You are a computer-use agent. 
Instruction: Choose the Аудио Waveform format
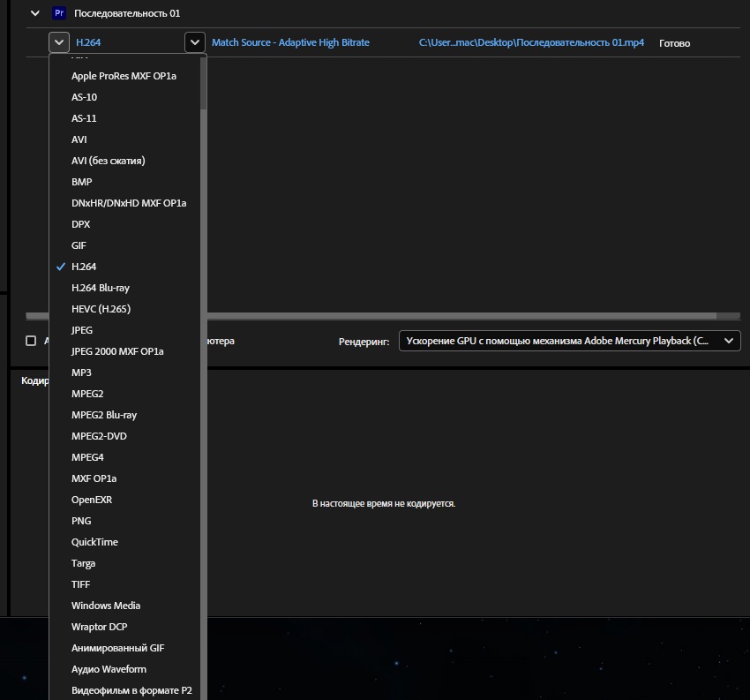point(109,669)
